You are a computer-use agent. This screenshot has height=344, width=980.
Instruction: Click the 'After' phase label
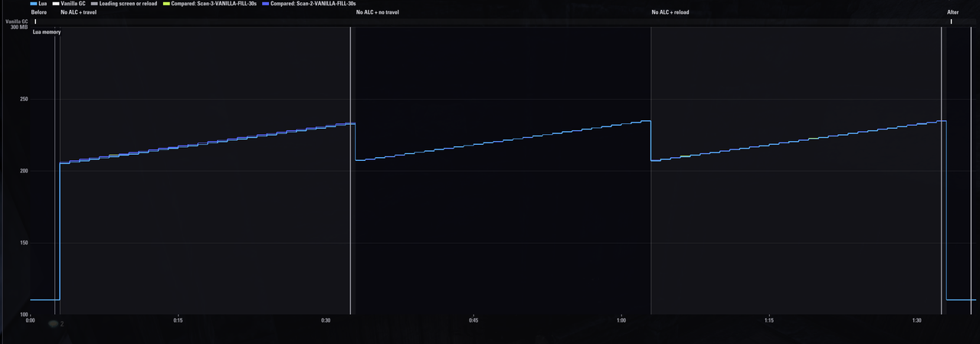coord(953,12)
